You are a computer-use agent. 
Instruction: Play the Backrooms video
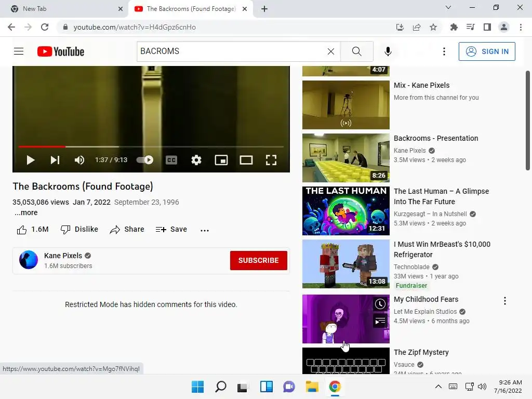pyautogui.click(x=31, y=160)
